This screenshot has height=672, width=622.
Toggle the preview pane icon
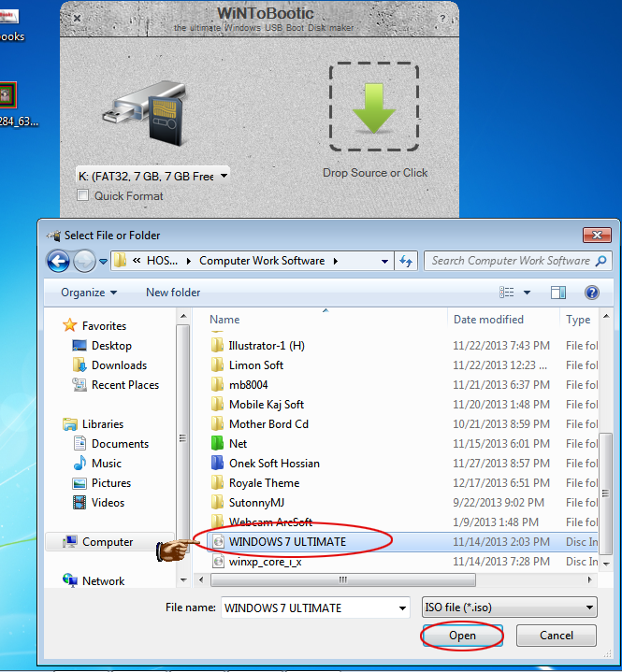click(x=558, y=293)
